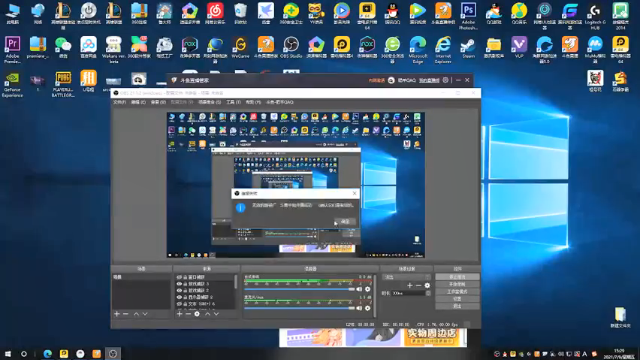Adjust the 麦克风/Aux volume slider
640x360 pixels.
click(x=300, y=308)
